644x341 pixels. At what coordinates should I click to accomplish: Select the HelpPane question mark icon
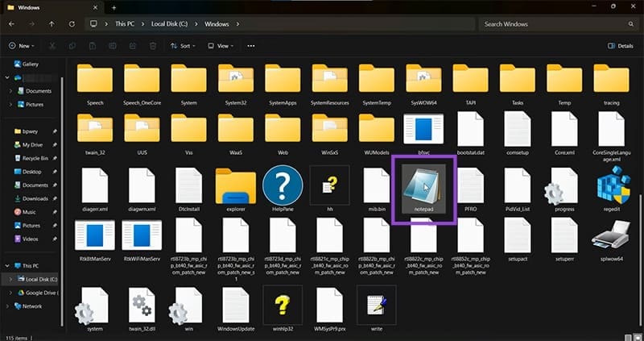283,185
